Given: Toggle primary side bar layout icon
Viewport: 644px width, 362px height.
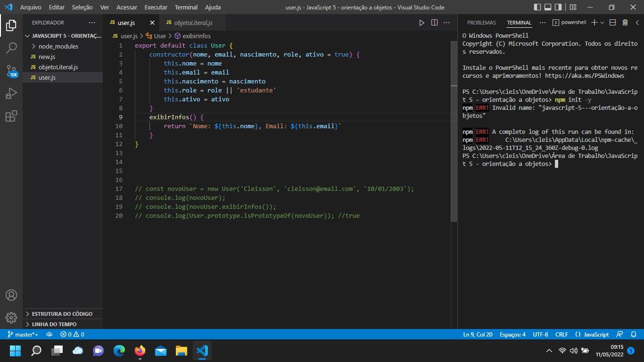Looking at the screenshot, I should click(x=537, y=7).
